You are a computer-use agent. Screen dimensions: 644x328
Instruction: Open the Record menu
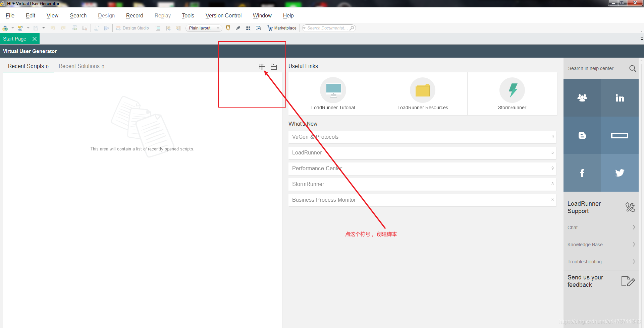click(135, 15)
